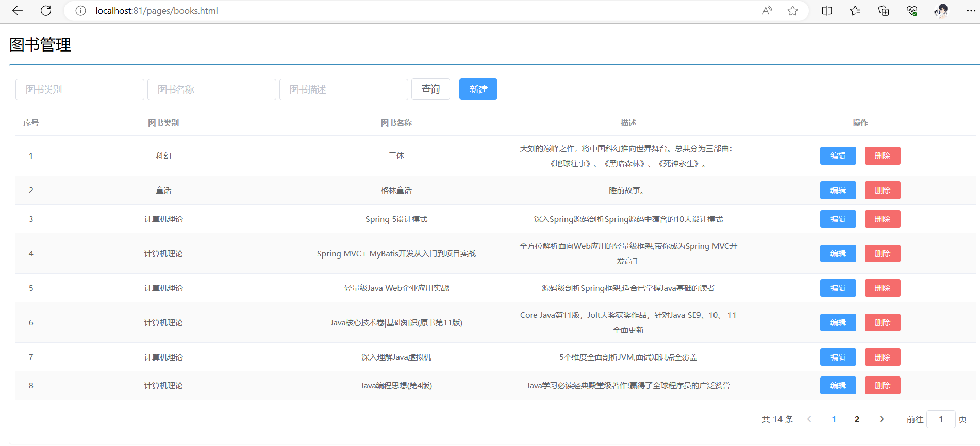Edit the 深入理解Java虚拟机 row
980x446 pixels.
[x=838, y=357]
